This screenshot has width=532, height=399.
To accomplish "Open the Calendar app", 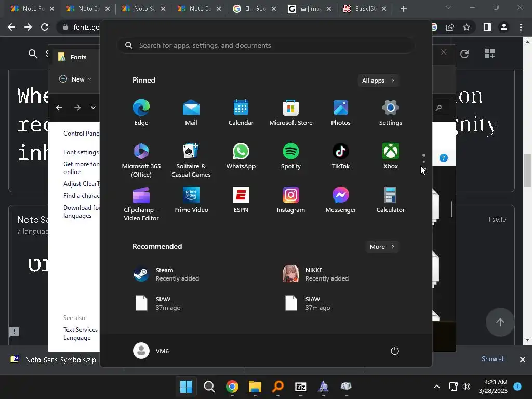I will point(241,113).
